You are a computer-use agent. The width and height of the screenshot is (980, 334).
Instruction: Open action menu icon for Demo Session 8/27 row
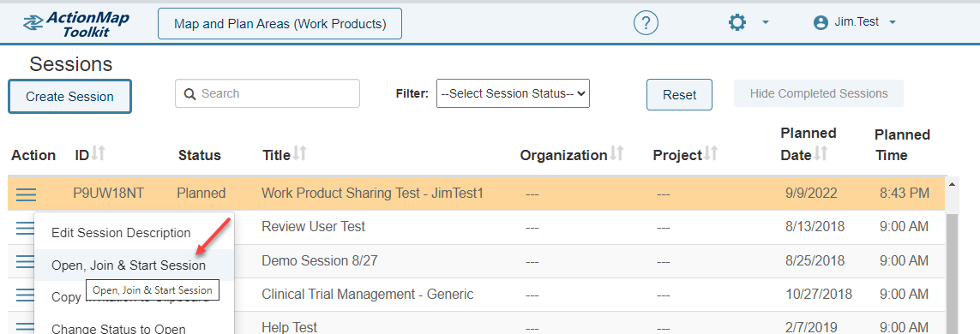[24, 261]
